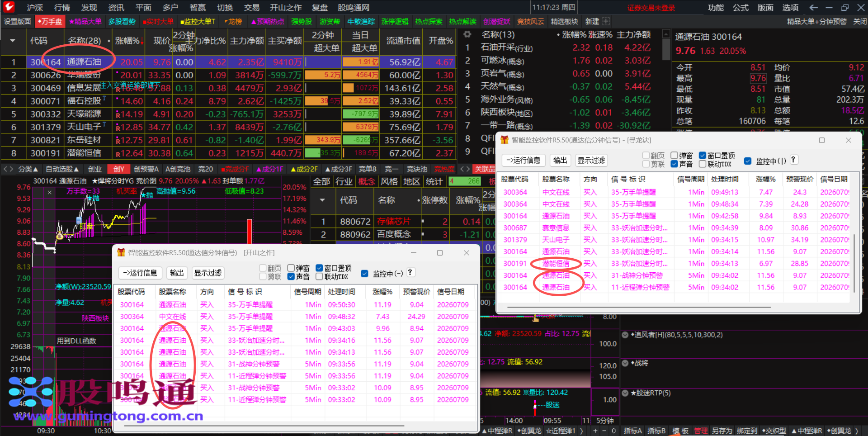The width and height of the screenshot is (868, 436).
Task: Open the 行情 top menu
Action: coord(62,7)
